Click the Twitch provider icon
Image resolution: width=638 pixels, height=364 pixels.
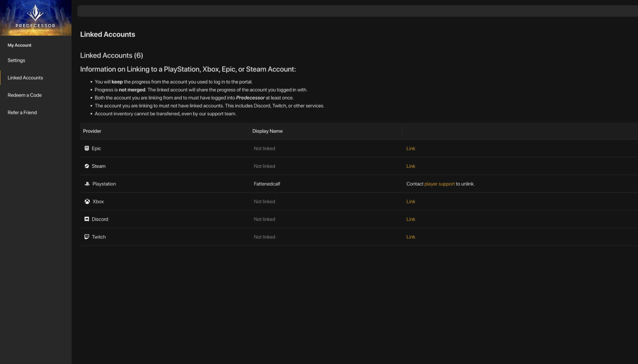pos(87,236)
